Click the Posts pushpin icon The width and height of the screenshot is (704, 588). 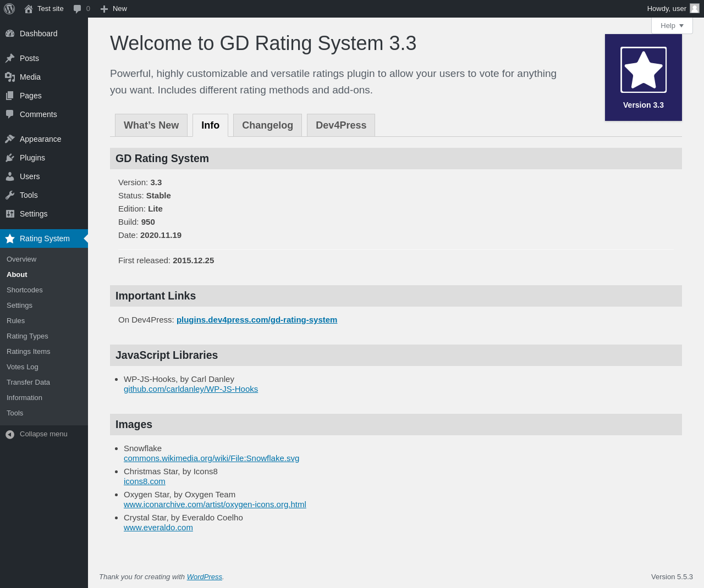point(10,58)
